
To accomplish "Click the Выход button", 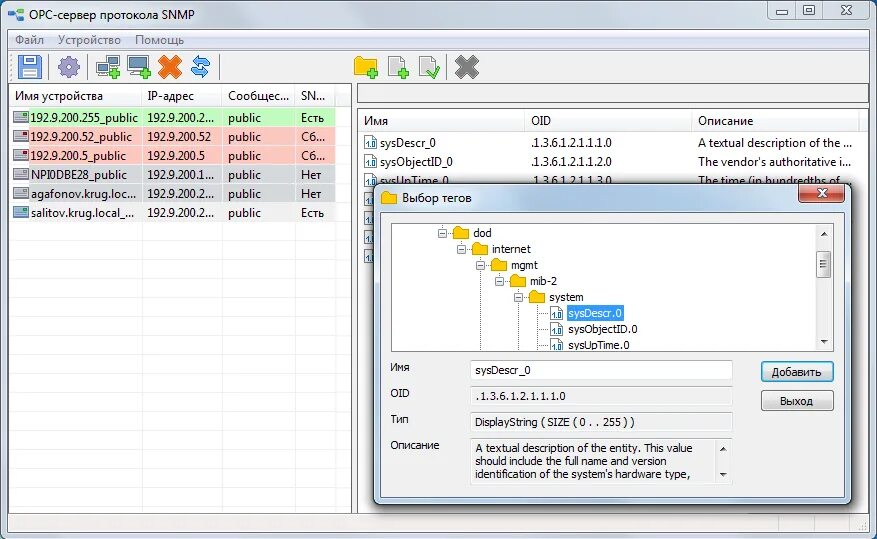I will pyautogui.click(x=797, y=401).
